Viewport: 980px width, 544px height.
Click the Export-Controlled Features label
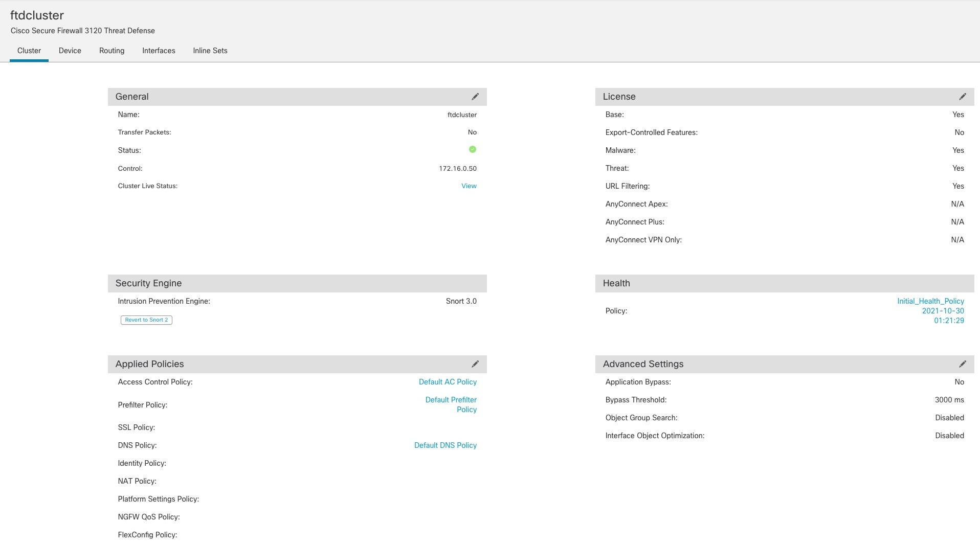[x=651, y=132]
